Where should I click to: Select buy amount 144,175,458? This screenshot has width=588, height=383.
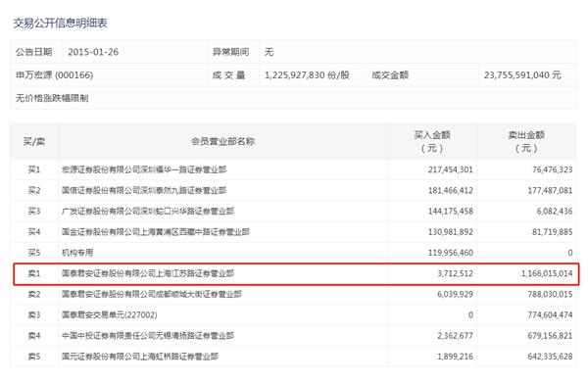click(x=451, y=212)
